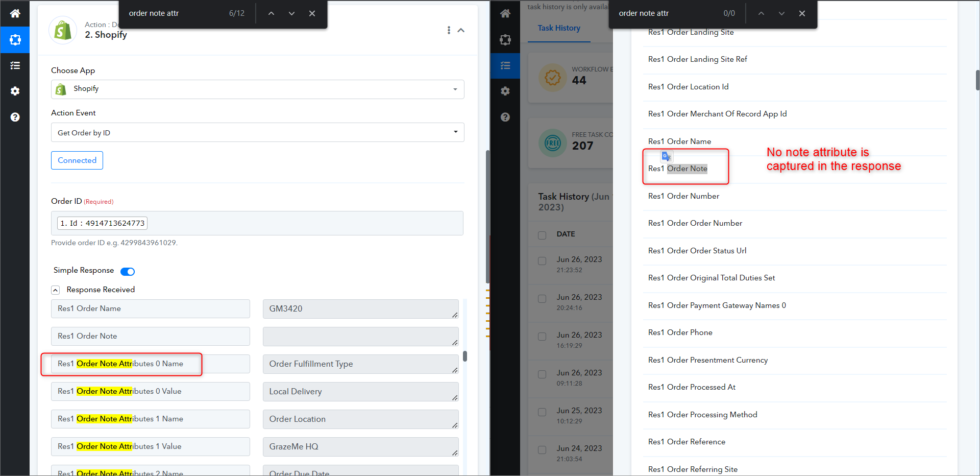Switch to the Task History tab
980x476 pixels.
click(559, 28)
